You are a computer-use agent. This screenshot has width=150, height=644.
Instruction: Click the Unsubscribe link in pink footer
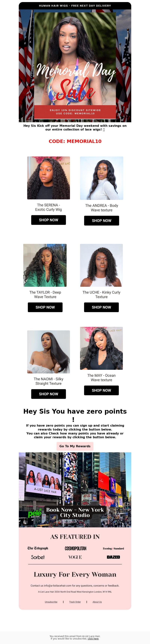pos(51,602)
